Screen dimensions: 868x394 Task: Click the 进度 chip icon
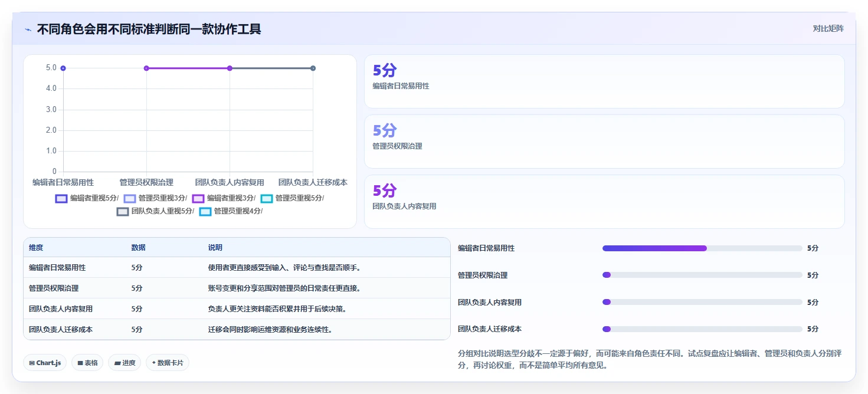pos(117,363)
